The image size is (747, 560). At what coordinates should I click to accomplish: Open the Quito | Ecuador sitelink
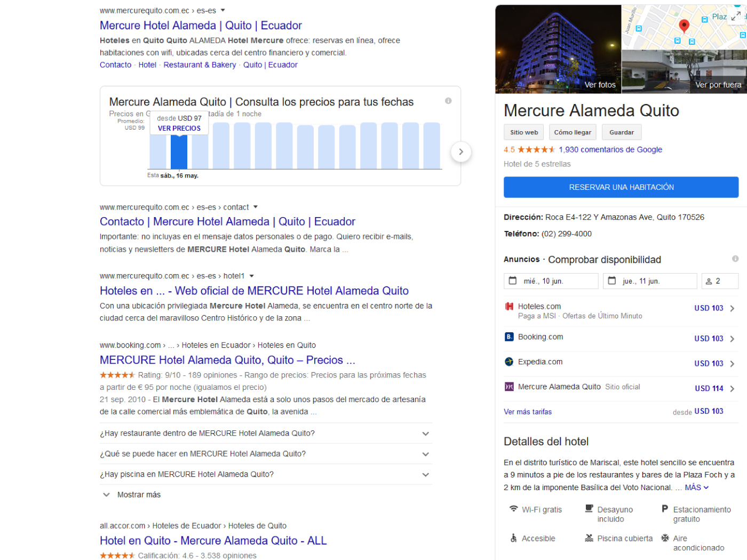point(270,65)
